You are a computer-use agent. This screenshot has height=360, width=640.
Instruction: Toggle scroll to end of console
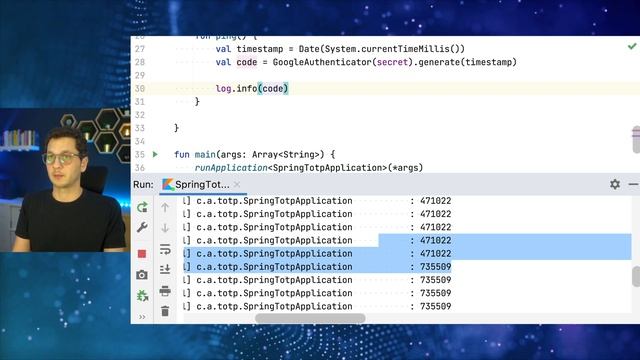(165, 269)
